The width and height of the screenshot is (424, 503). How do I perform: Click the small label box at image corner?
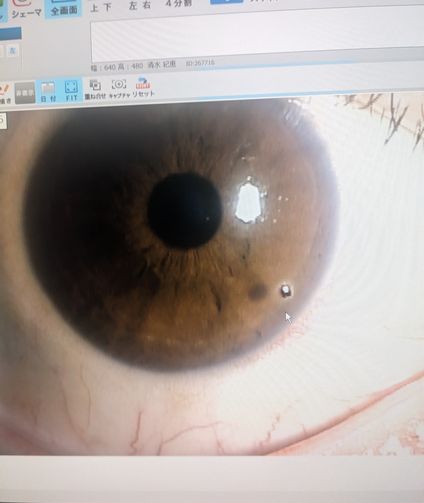point(3,120)
